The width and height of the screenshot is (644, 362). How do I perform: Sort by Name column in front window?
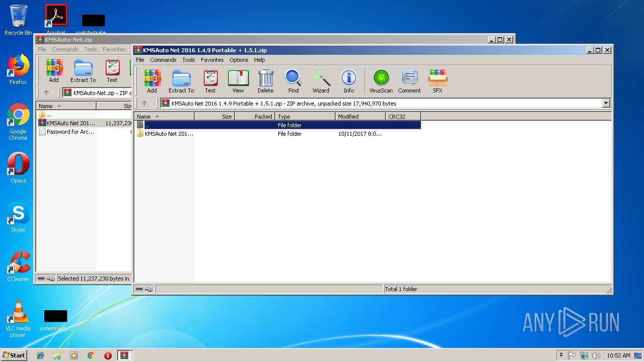point(164,117)
